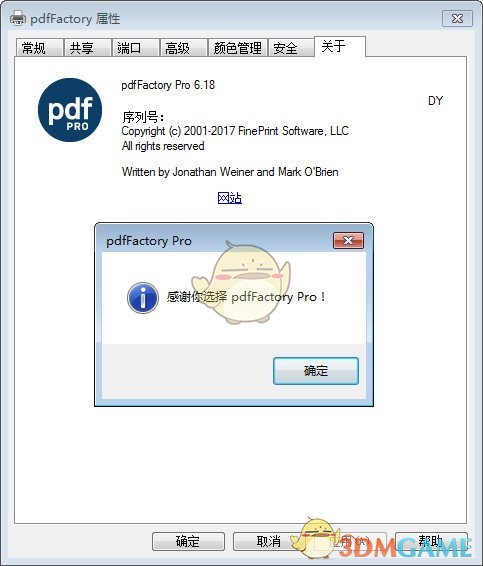This screenshot has width=483, height=566.
Task: Click the blue information icon in dialog
Action: (x=143, y=297)
